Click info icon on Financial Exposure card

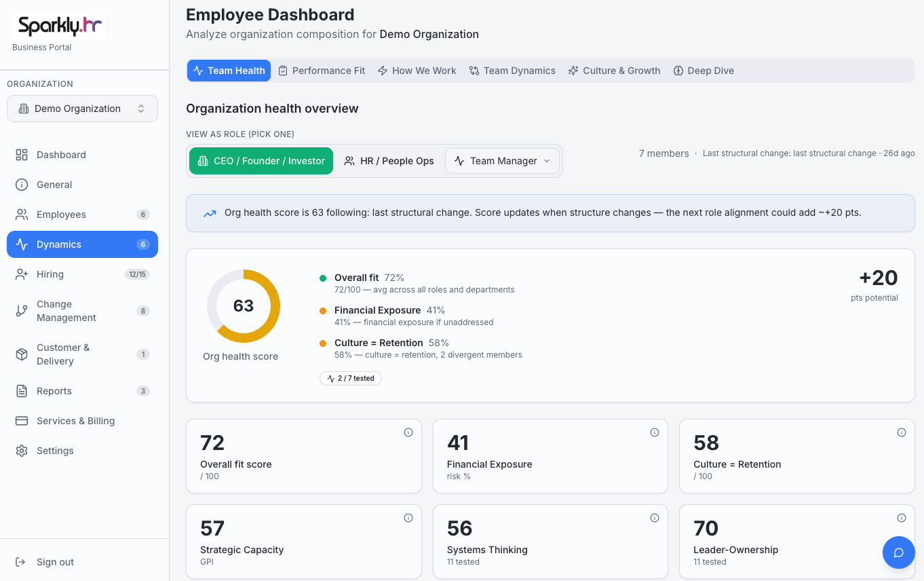pyautogui.click(x=655, y=432)
